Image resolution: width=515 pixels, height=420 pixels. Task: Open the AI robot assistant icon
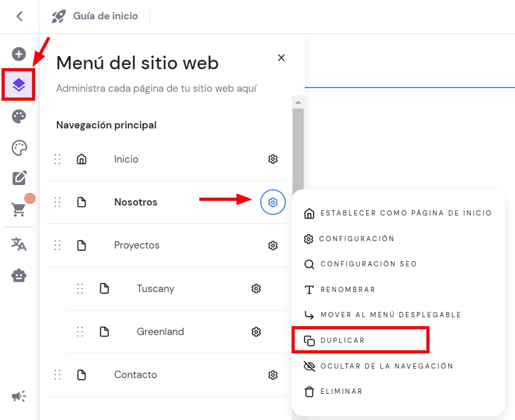point(19,275)
